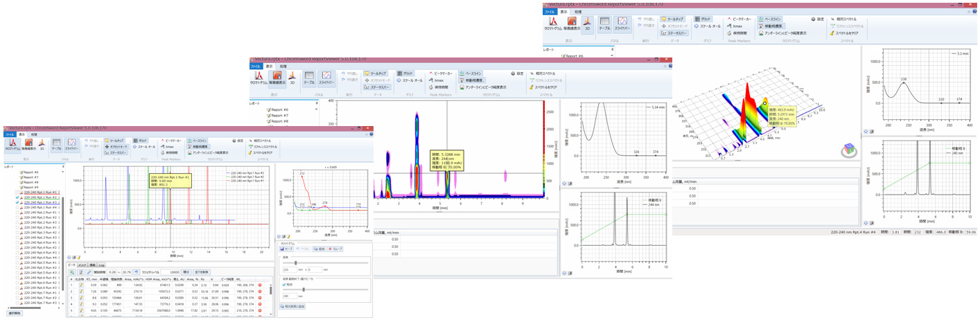Click リムーブ button in chromatogram panel
This screenshot has height=320, width=980.
click(x=335, y=249)
